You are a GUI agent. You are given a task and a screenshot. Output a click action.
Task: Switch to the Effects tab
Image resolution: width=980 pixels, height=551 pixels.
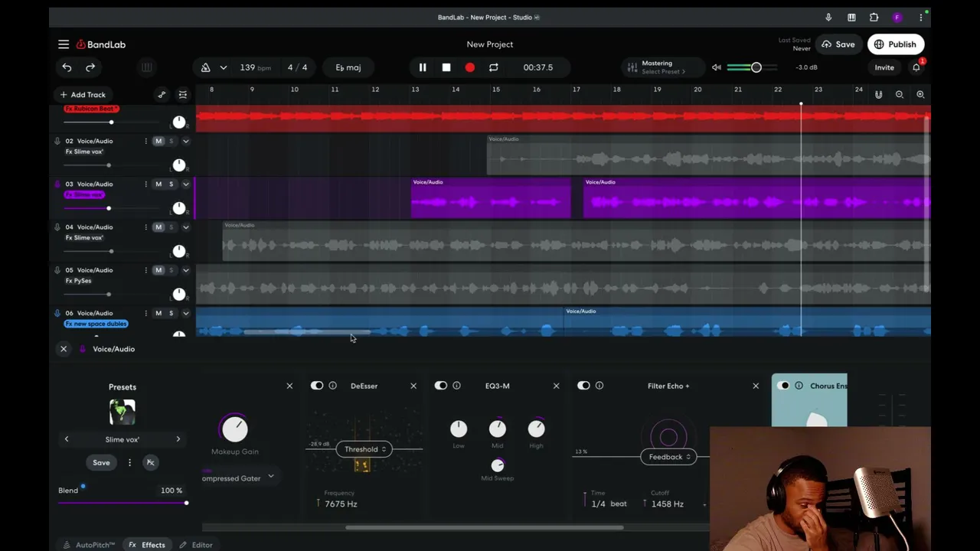pos(147,545)
